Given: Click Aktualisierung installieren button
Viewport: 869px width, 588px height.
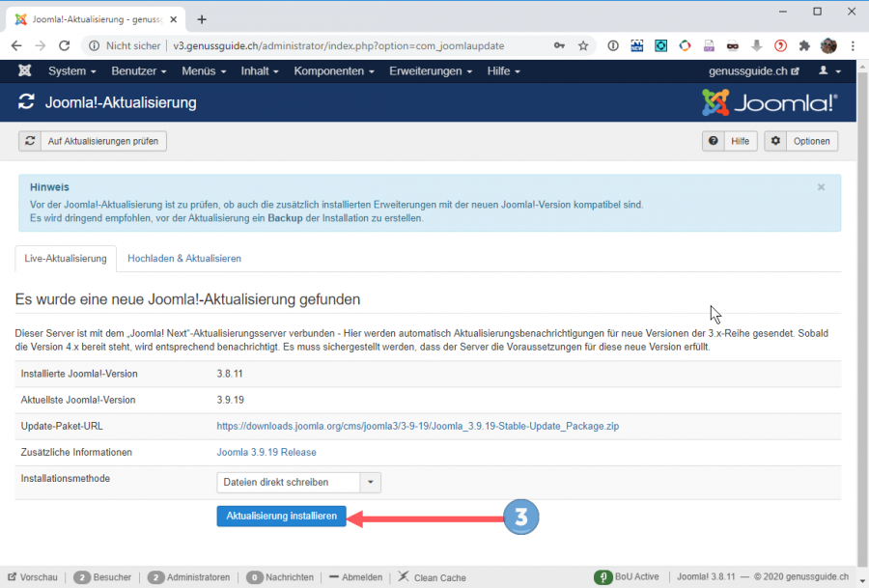Looking at the screenshot, I should pyautogui.click(x=282, y=516).
